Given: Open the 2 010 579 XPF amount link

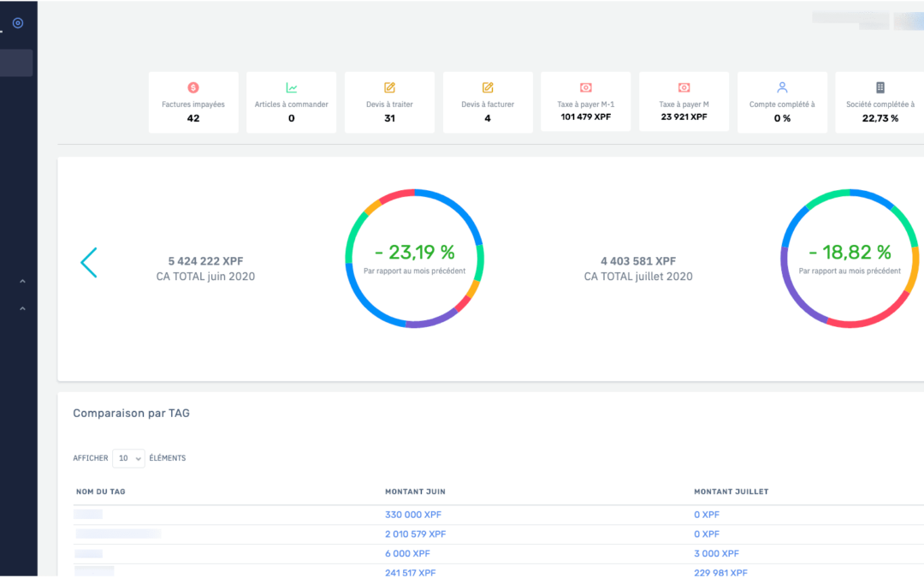Looking at the screenshot, I should pyautogui.click(x=416, y=533).
